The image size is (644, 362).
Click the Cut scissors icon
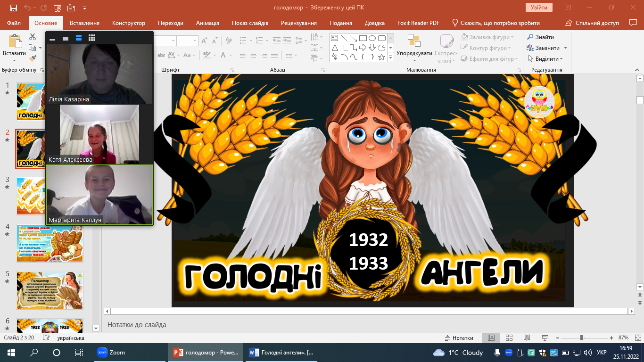tap(33, 37)
